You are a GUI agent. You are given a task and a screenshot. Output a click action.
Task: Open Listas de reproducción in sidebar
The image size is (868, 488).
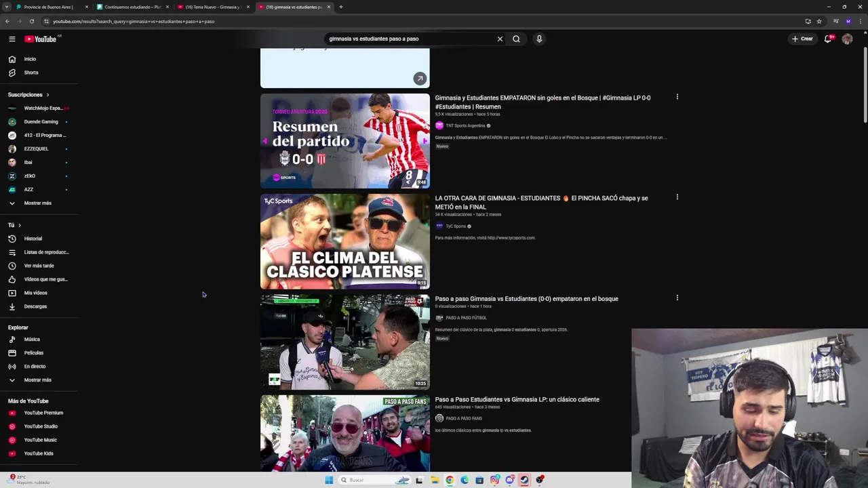coord(39,252)
